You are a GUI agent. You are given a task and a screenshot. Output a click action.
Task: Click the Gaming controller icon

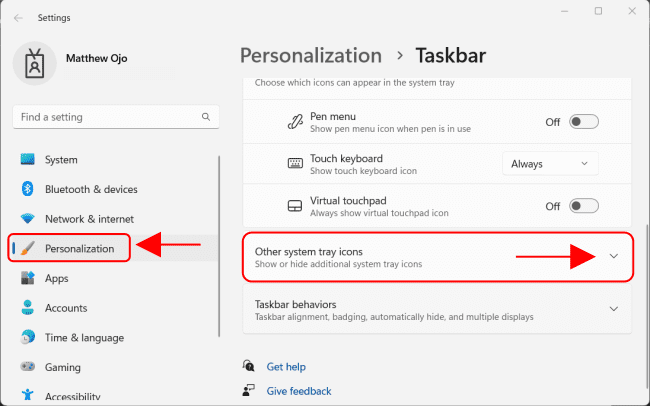pos(28,367)
